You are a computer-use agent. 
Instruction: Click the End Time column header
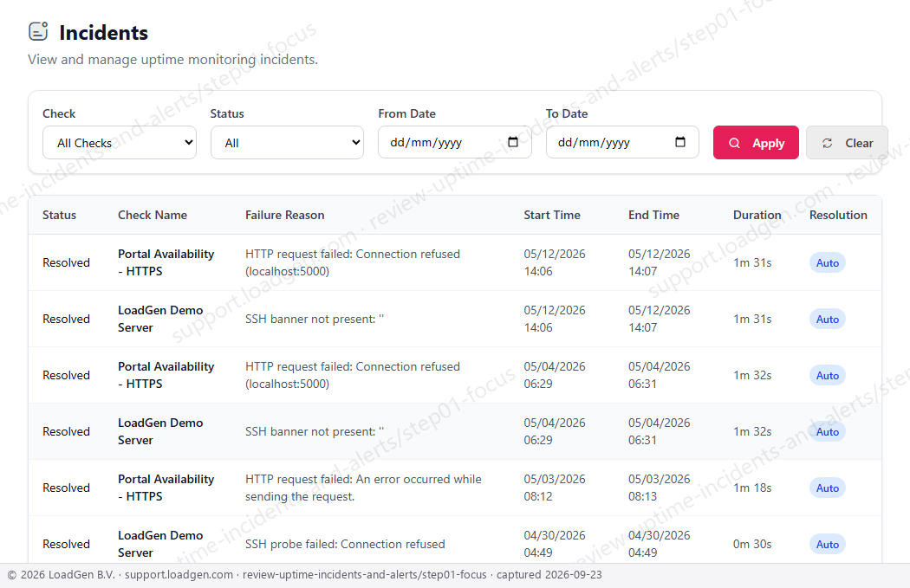coord(654,215)
